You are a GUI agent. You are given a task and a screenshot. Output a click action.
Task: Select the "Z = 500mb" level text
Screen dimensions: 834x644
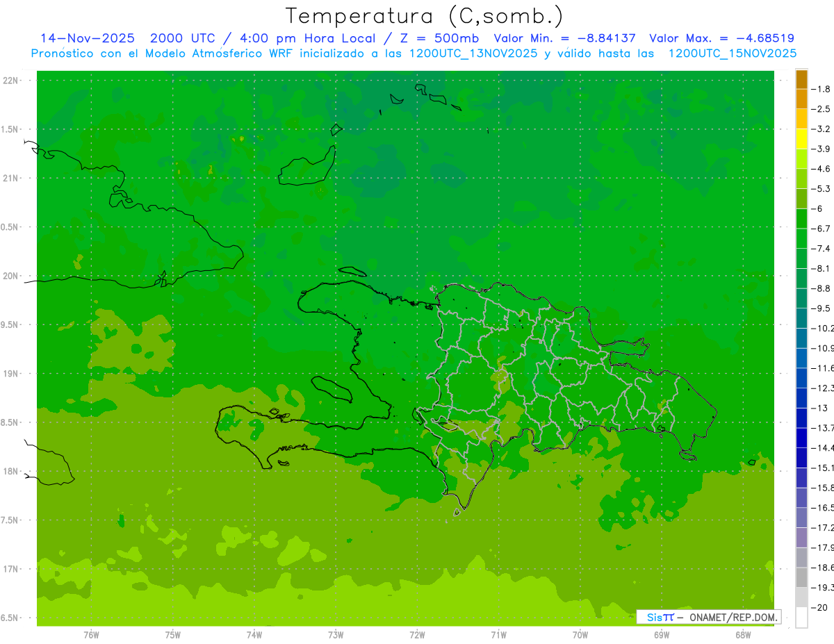pyautogui.click(x=437, y=38)
